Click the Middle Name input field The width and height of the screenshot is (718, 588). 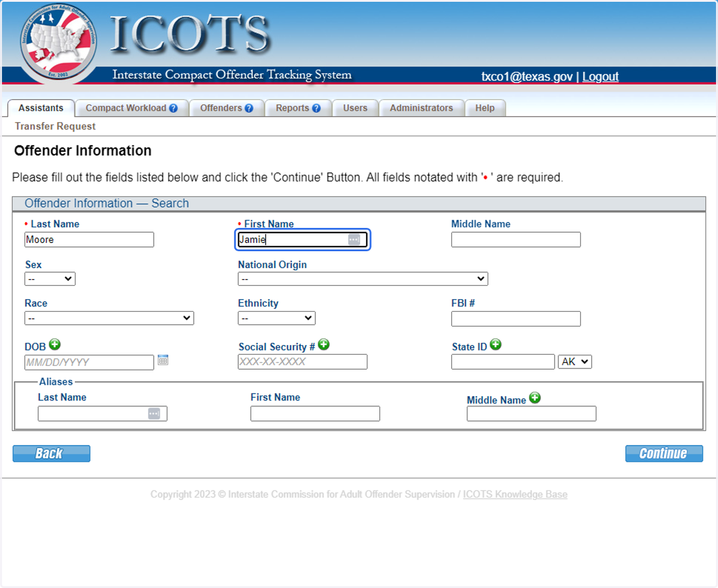coord(516,240)
